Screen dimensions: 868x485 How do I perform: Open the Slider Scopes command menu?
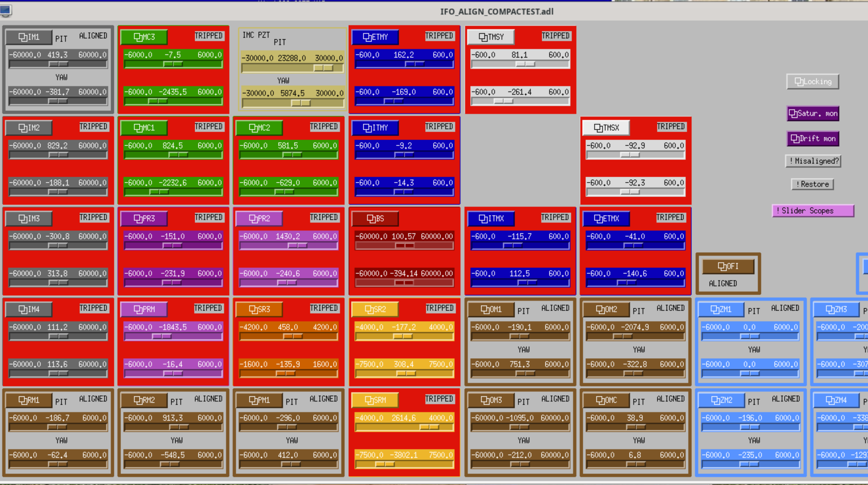click(x=812, y=211)
